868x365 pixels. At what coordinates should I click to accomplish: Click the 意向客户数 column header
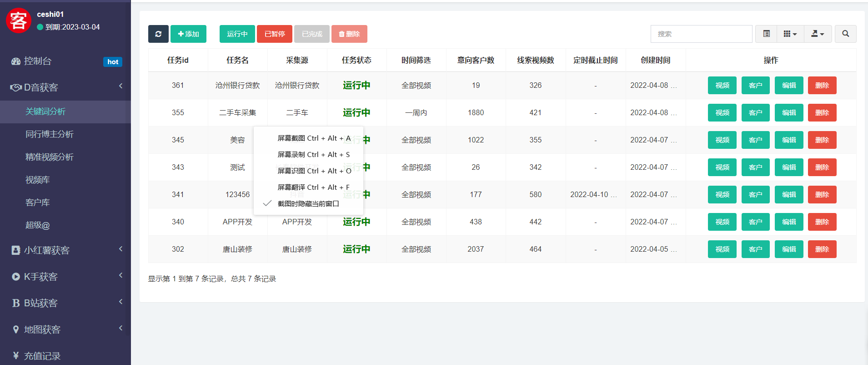tap(476, 60)
